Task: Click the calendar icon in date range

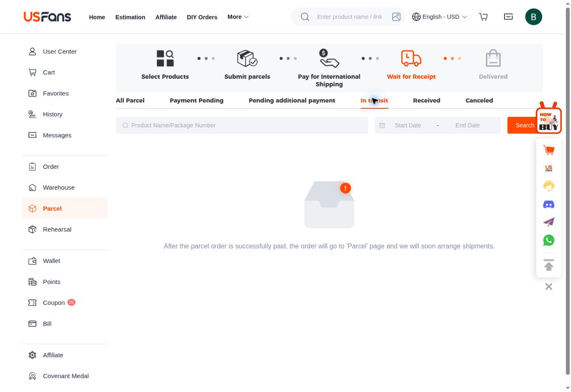Action: [x=382, y=125]
